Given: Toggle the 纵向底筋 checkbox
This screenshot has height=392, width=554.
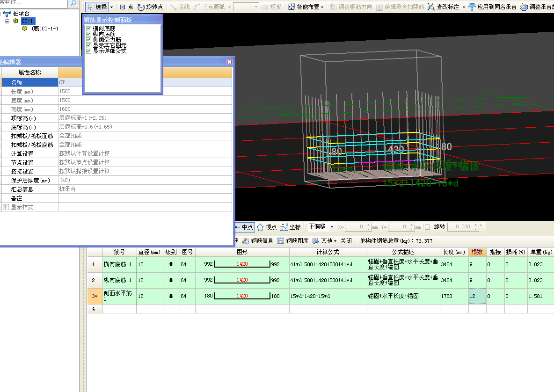Looking at the screenshot, I should pos(89,34).
